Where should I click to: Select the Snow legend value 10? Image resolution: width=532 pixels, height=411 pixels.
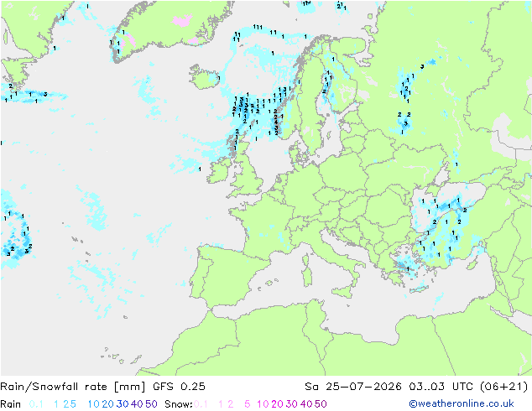263,404
